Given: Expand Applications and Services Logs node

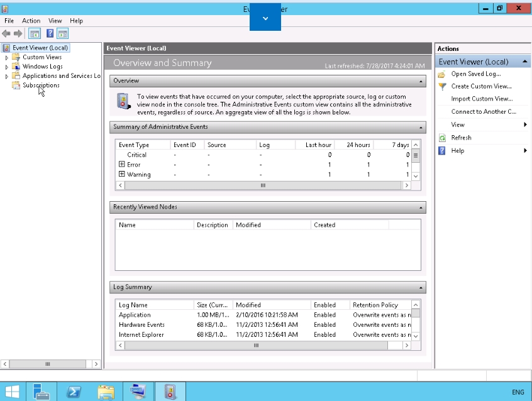Looking at the screenshot, I should (7, 76).
